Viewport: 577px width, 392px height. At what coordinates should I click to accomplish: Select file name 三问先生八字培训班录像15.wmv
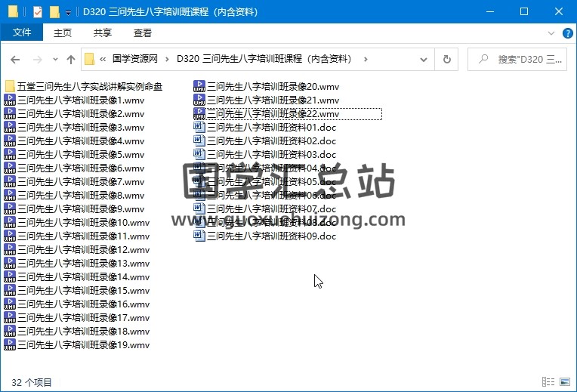point(84,291)
